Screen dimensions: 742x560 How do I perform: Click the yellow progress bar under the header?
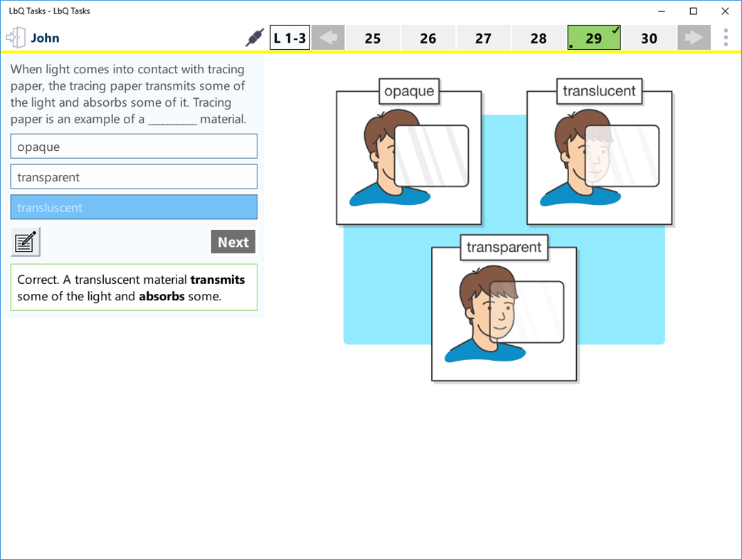[x=371, y=51]
